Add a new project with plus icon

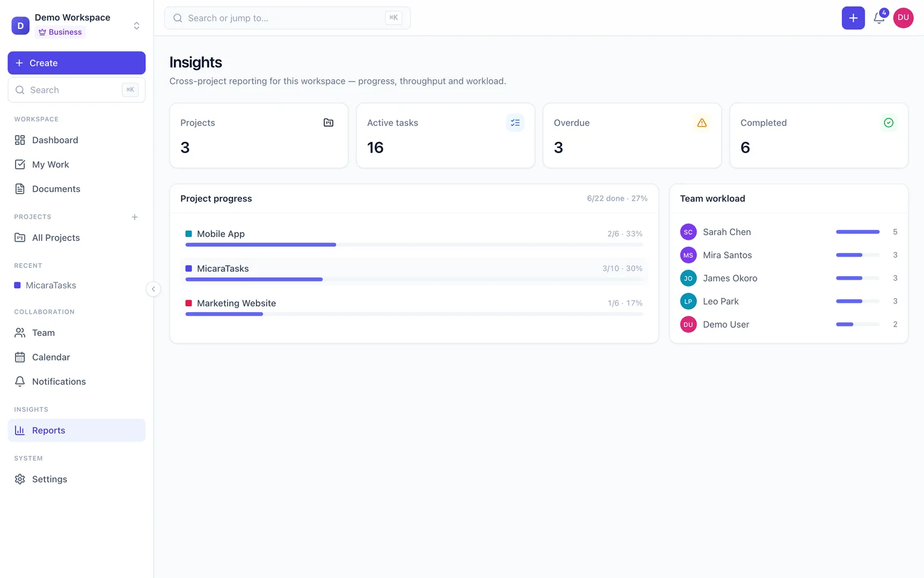point(135,217)
